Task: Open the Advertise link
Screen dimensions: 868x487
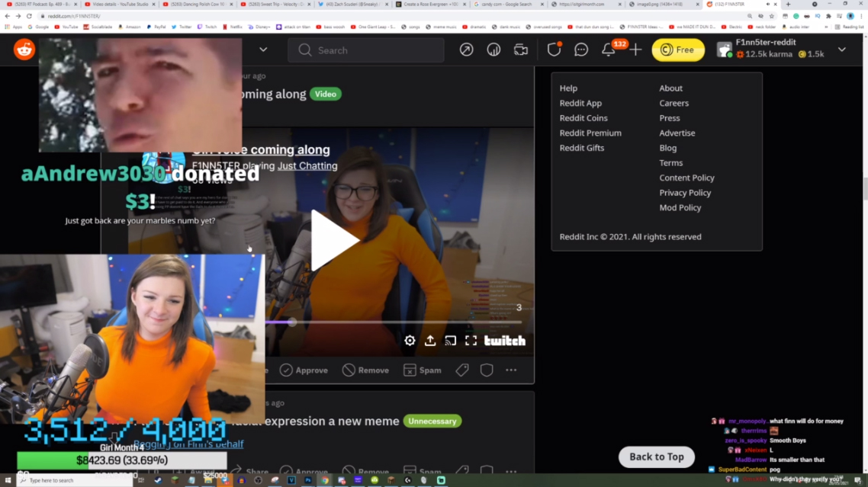Action: tap(677, 133)
